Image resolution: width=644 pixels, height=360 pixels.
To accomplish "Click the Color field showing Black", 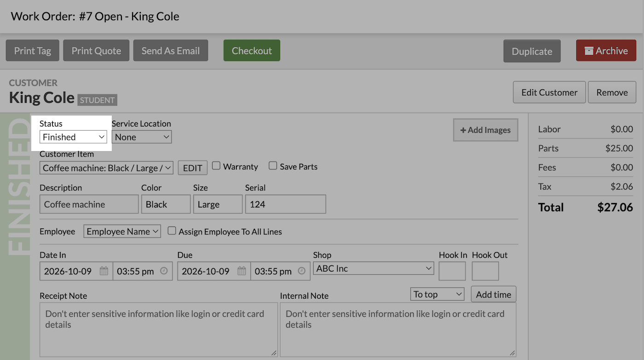I will (166, 204).
